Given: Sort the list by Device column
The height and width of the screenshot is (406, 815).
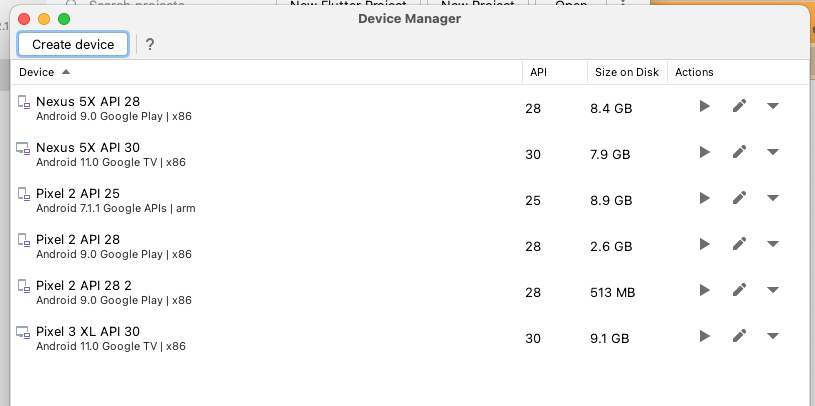Looking at the screenshot, I should point(38,72).
